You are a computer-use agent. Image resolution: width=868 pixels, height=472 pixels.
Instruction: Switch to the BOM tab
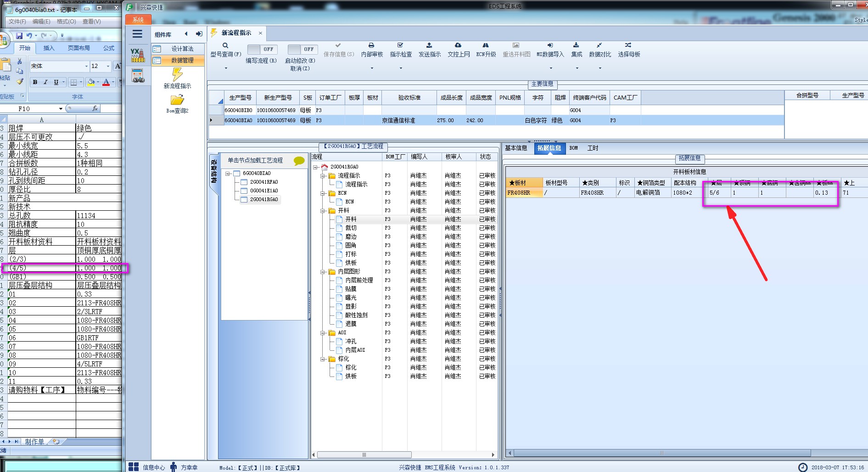573,148
